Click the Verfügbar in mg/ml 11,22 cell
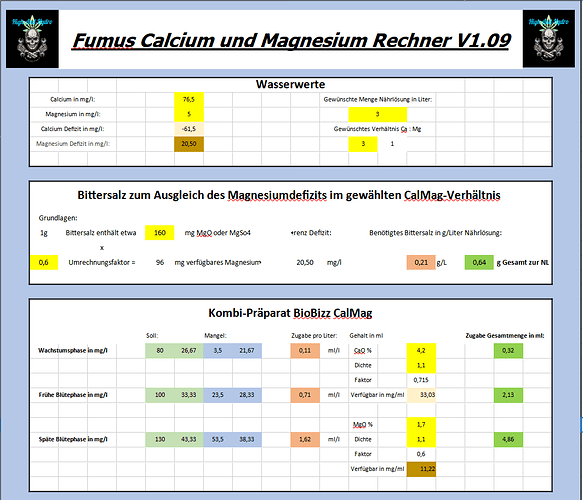 421,469
